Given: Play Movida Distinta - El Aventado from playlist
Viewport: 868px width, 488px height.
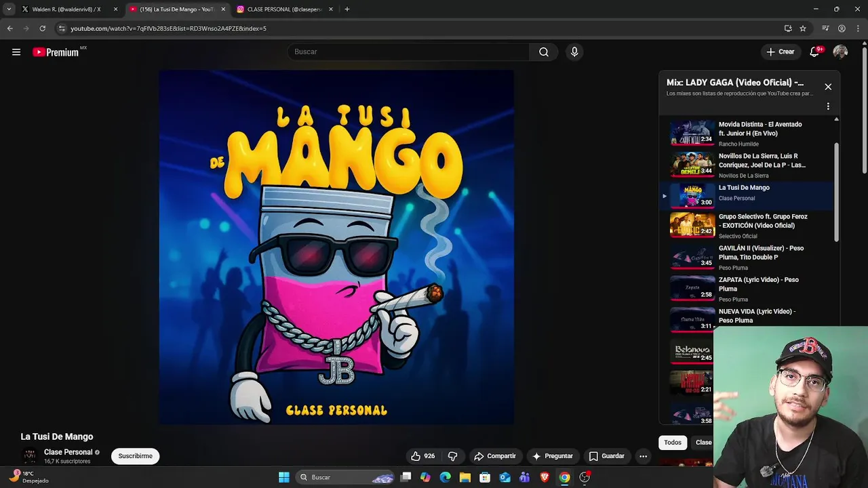Looking at the screenshot, I should 746,134.
